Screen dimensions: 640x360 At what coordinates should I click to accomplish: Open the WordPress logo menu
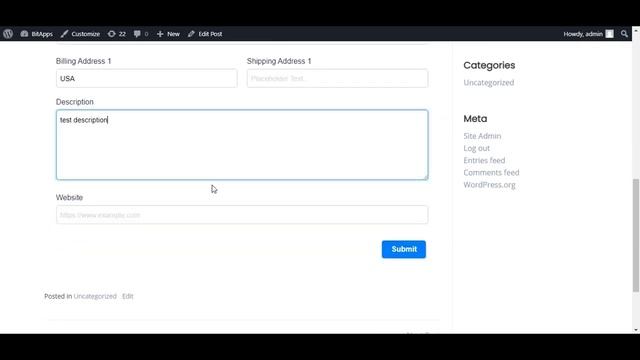point(8,34)
